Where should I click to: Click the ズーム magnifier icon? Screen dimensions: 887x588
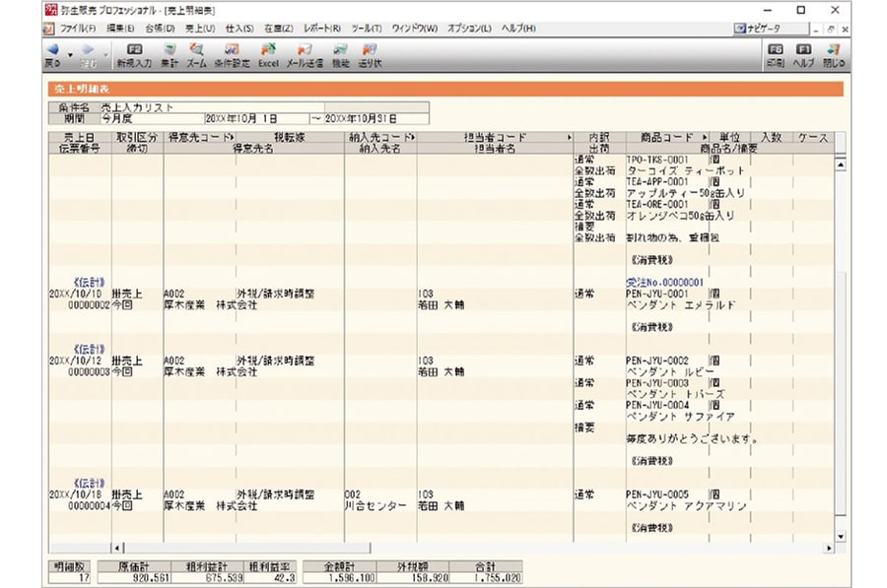tap(196, 50)
